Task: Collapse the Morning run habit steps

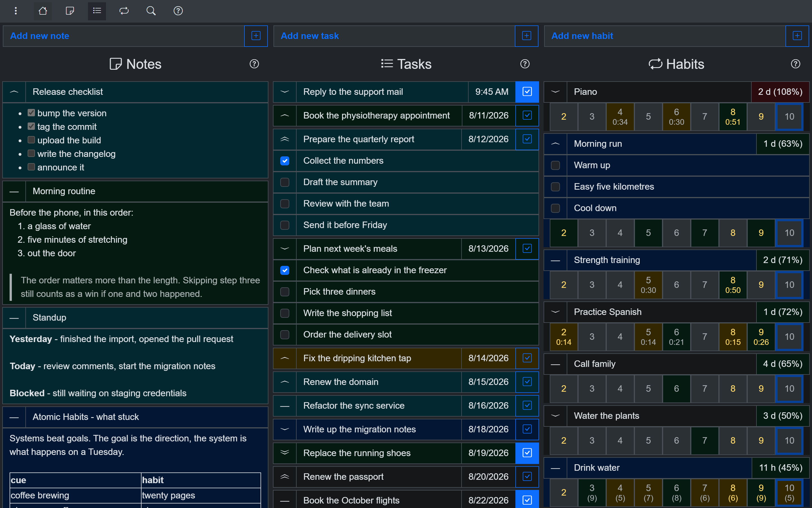Action: [555, 144]
